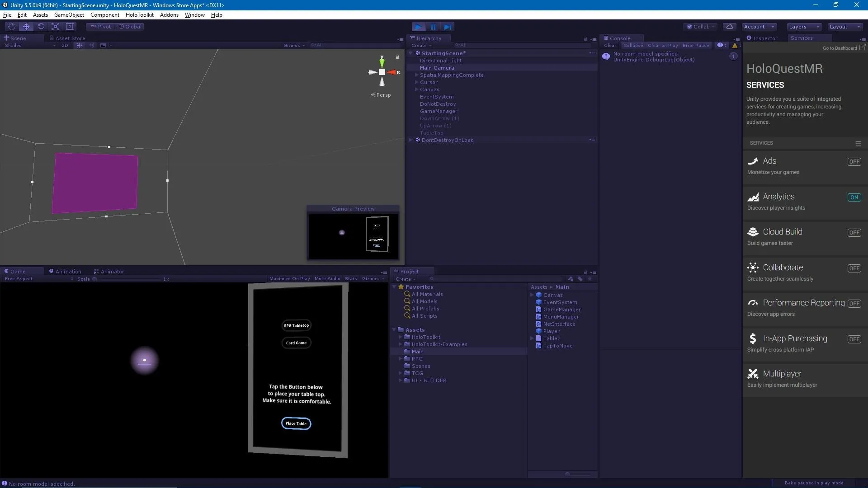
Task: Open the Services hamburger menu icon
Action: click(x=858, y=144)
